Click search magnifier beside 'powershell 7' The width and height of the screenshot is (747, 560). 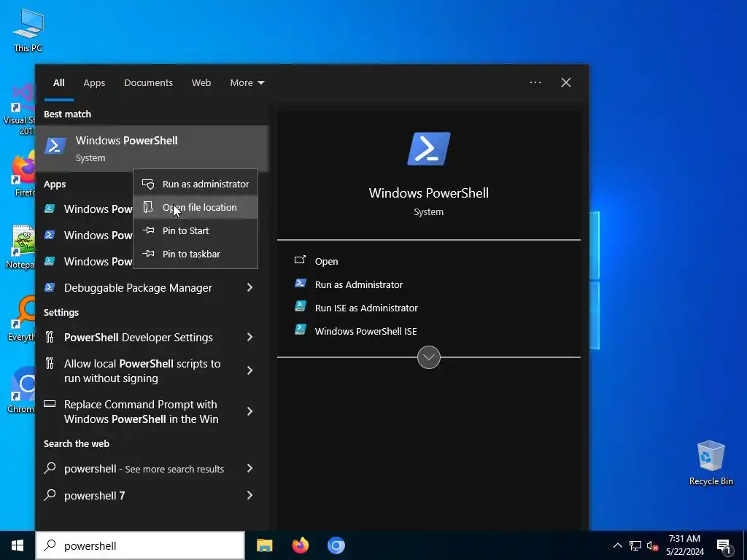click(x=50, y=495)
